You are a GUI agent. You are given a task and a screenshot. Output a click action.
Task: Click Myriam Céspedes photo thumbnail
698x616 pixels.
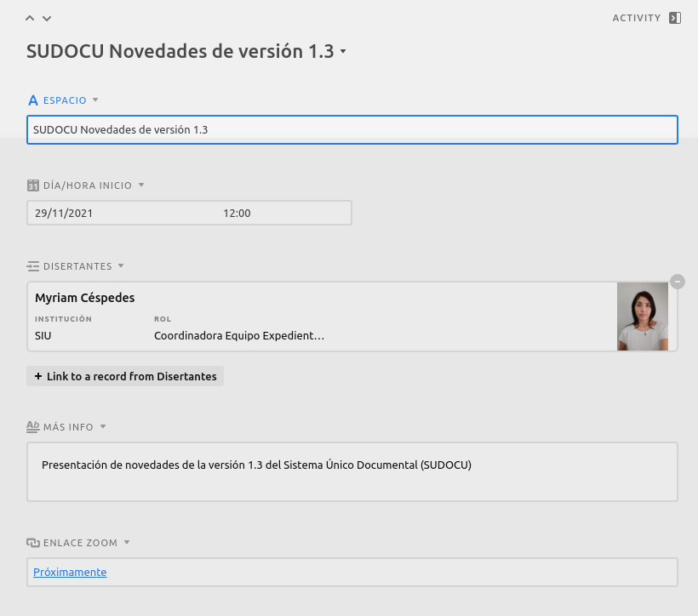(643, 317)
